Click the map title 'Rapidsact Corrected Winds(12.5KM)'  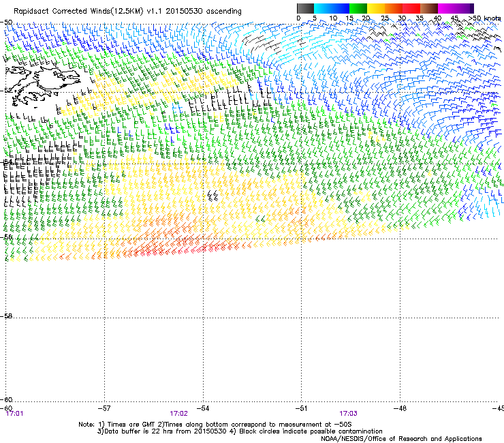tap(78, 12)
